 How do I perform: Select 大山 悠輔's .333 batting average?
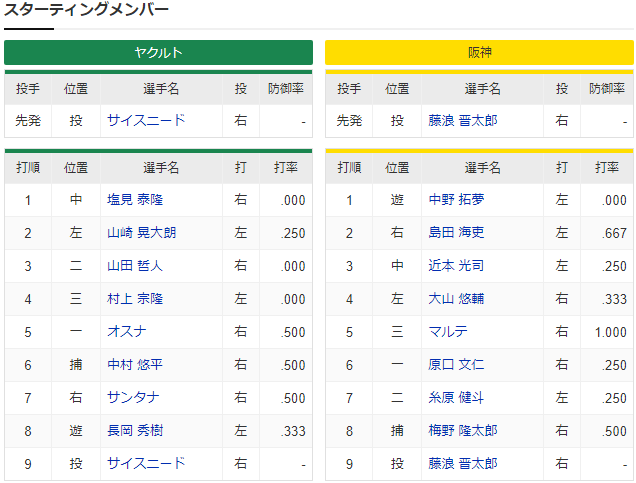tap(614, 299)
